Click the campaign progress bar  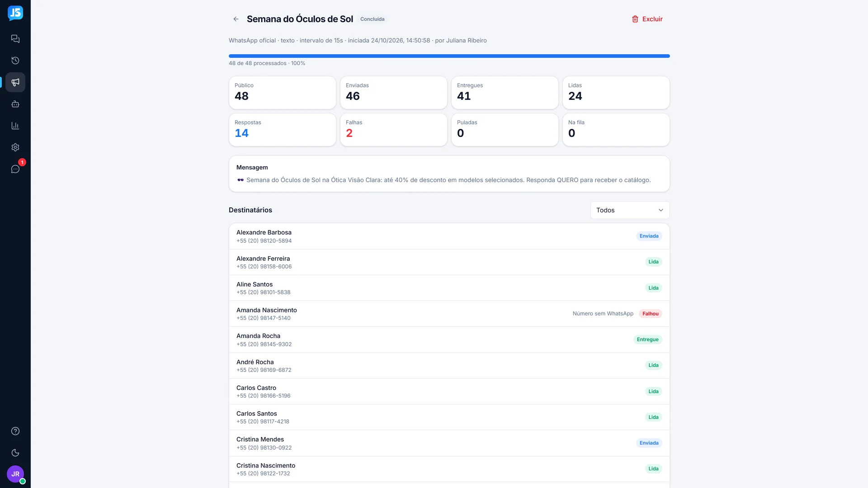click(x=449, y=56)
